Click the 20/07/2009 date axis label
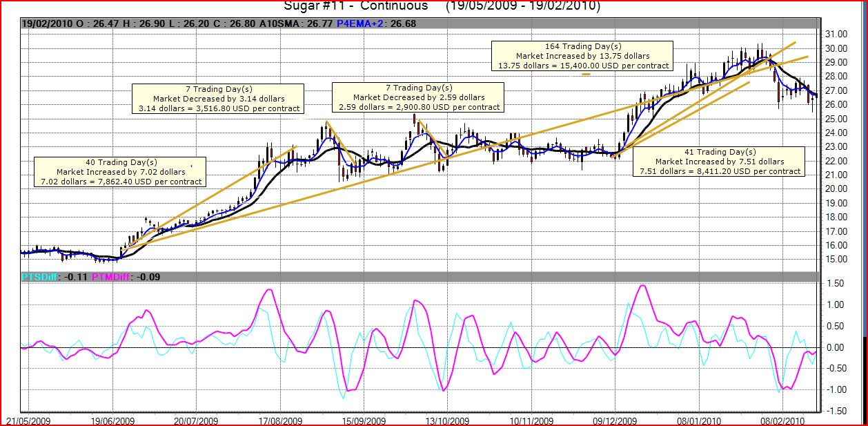This screenshot has width=868, height=426. click(x=196, y=420)
